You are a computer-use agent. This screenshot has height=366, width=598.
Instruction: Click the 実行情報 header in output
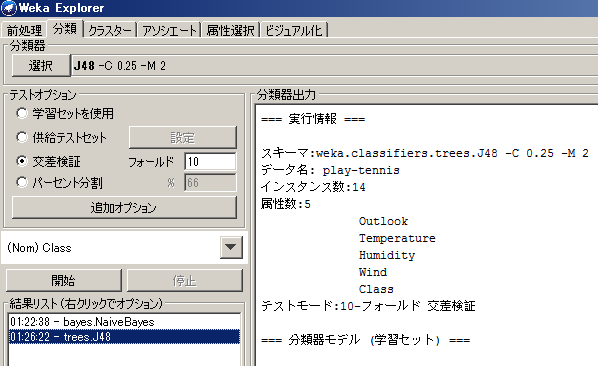pos(313,119)
